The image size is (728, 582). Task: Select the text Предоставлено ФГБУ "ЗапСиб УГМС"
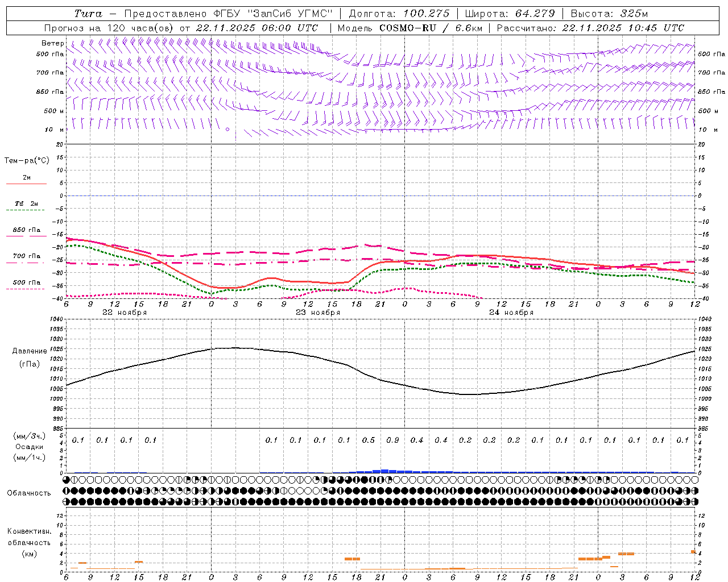(x=228, y=14)
